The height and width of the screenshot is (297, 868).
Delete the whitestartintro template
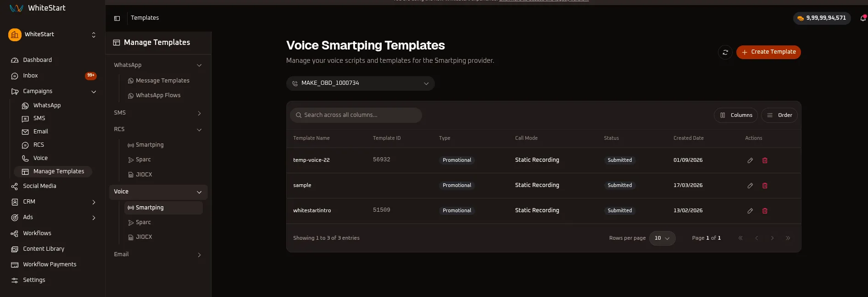pyautogui.click(x=765, y=211)
